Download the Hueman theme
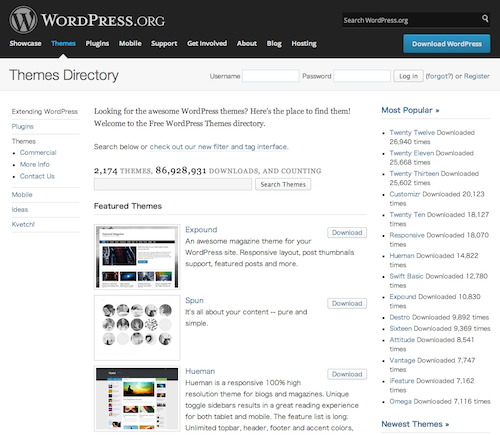This screenshot has width=500, height=435. coord(347,374)
